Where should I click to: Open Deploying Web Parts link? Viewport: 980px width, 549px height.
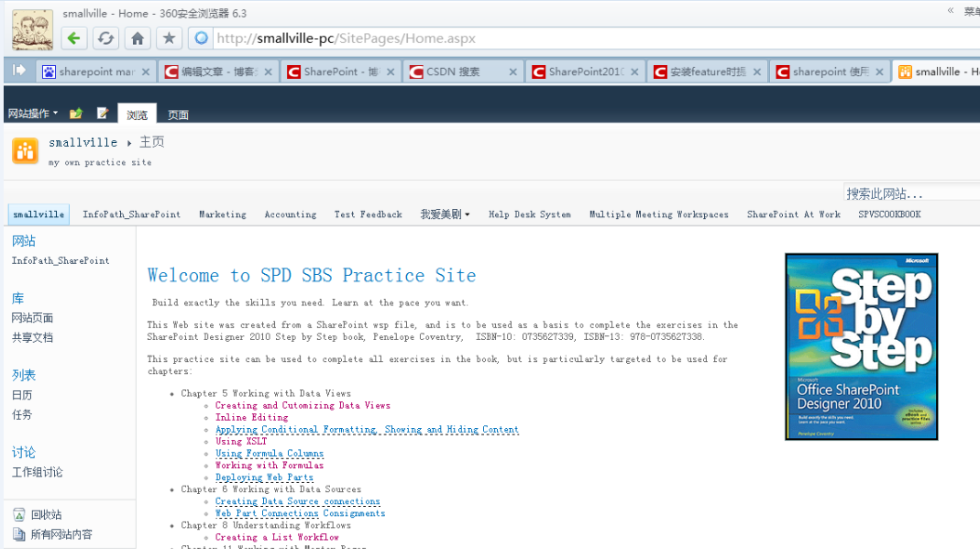click(x=264, y=478)
